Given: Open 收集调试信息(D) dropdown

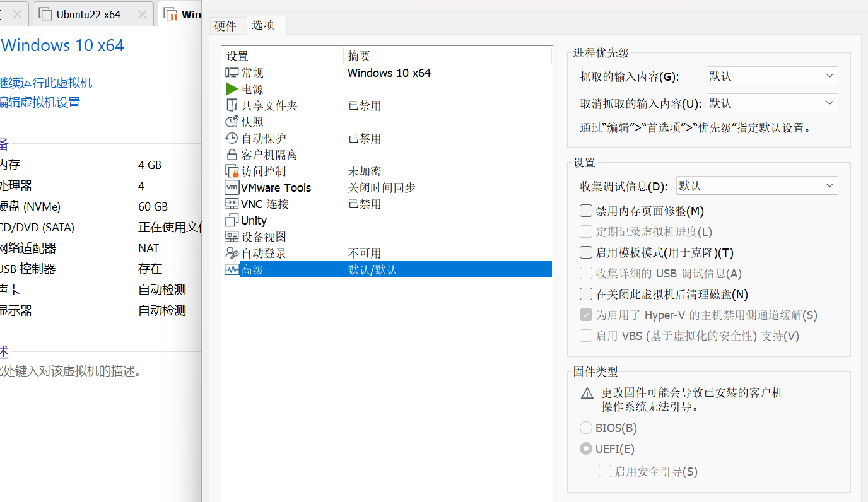Looking at the screenshot, I should (757, 186).
